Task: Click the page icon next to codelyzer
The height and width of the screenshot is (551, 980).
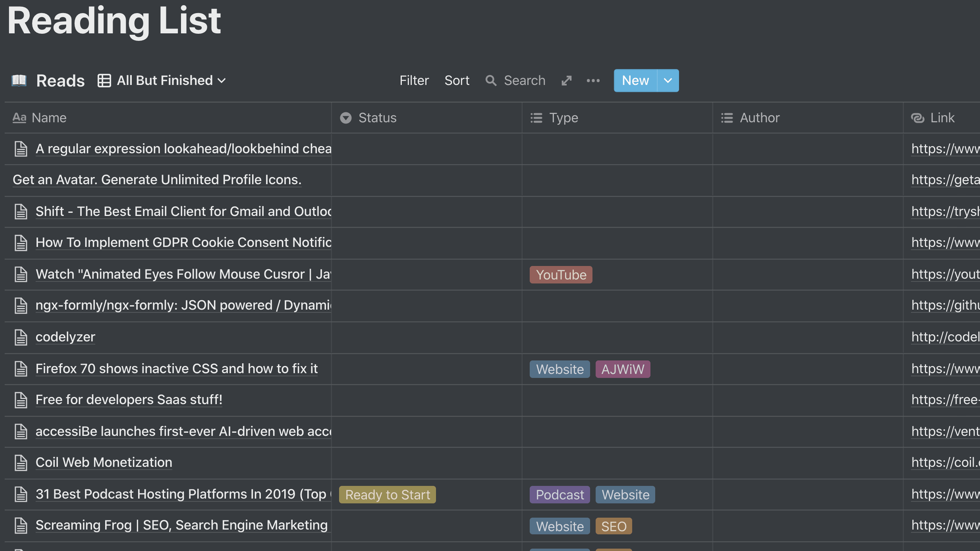Action: tap(21, 337)
